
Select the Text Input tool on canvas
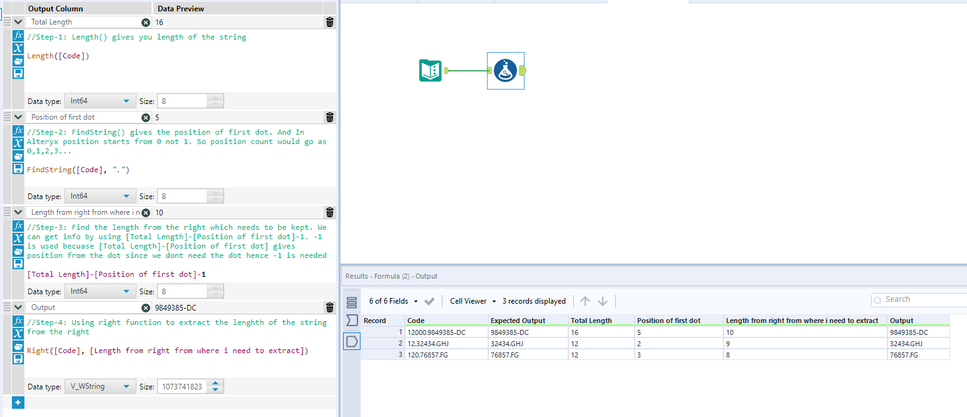pyautogui.click(x=430, y=71)
